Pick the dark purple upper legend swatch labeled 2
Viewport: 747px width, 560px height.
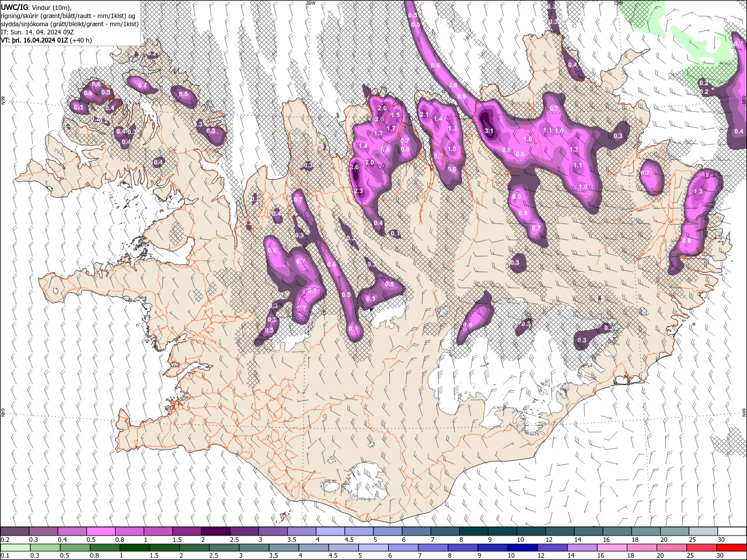215,531
